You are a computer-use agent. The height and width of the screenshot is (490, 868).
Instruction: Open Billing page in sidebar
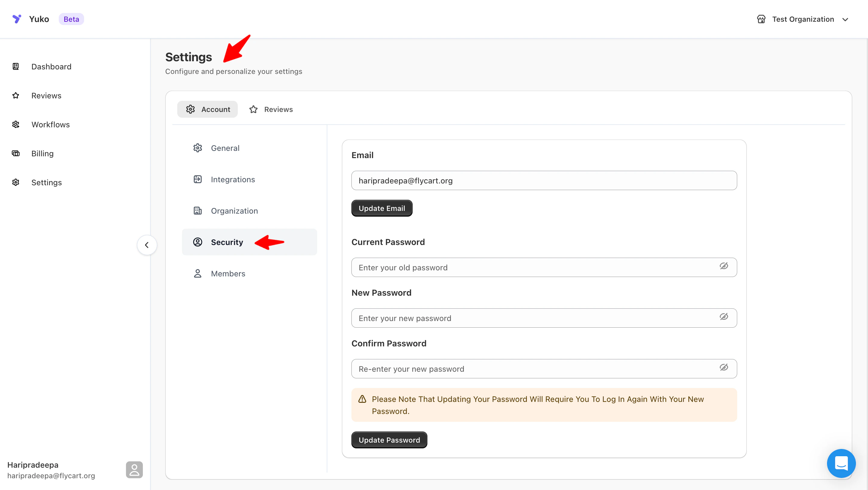[x=42, y=154]
